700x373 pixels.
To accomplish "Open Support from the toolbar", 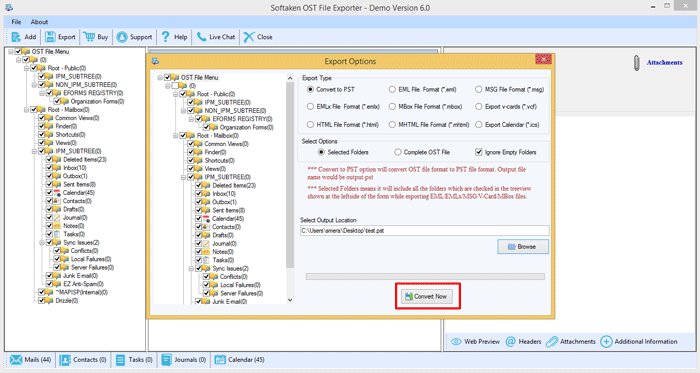I will point(122,37).
